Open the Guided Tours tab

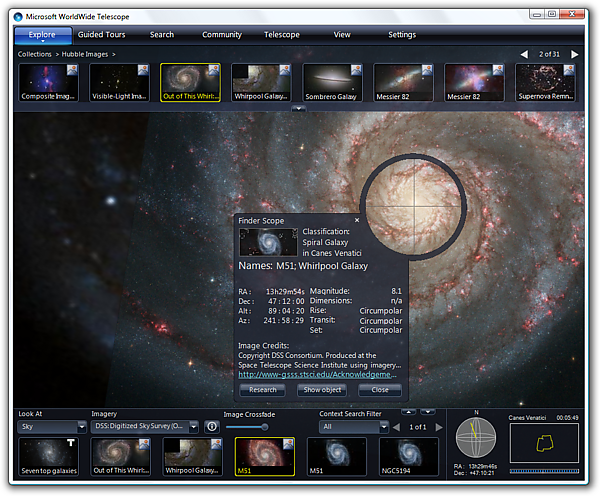[x=102, y=34]
